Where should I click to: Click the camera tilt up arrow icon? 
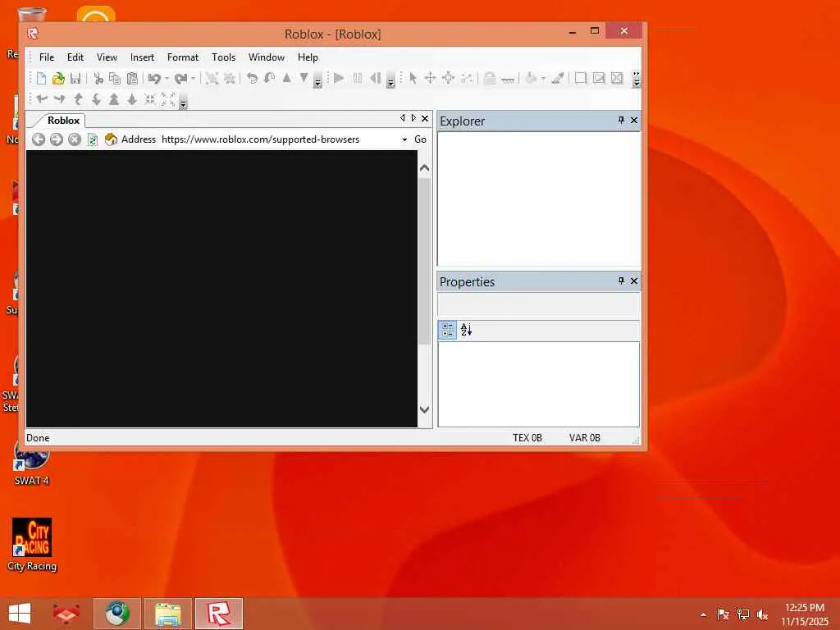pos(78,99)
